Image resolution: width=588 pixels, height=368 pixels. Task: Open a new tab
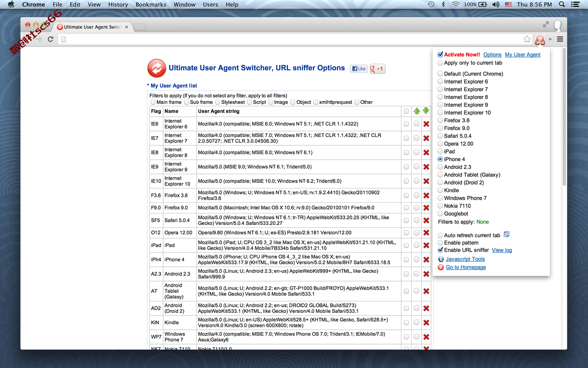click(140, 27)
